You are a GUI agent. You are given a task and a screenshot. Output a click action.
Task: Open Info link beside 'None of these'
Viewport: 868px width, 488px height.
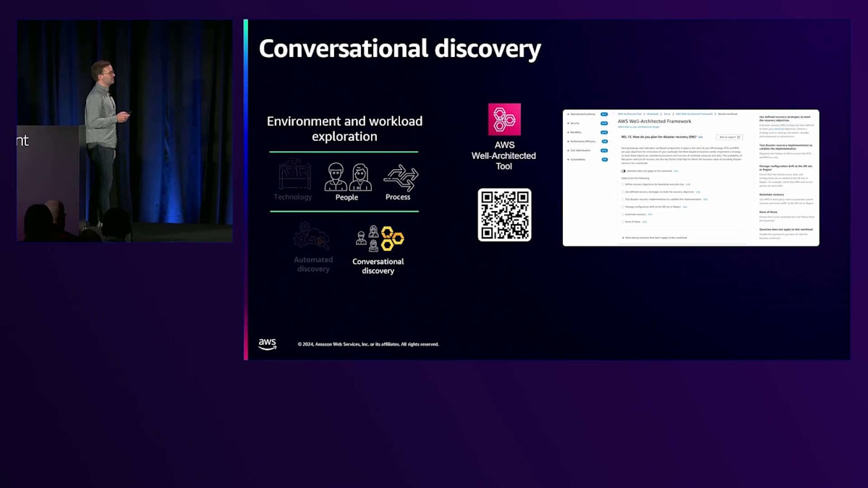point(644,222)
